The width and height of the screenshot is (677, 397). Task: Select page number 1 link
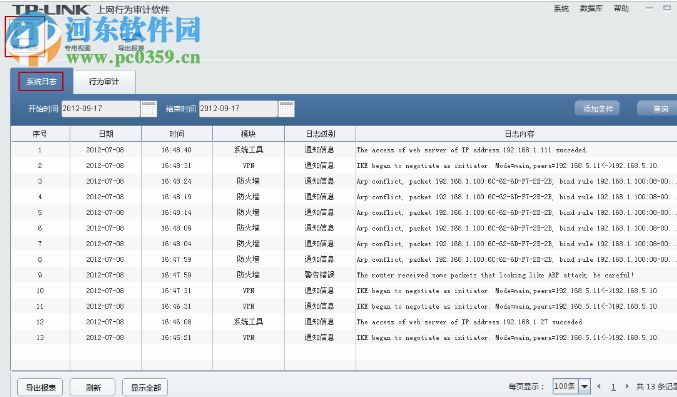[613, 387]
